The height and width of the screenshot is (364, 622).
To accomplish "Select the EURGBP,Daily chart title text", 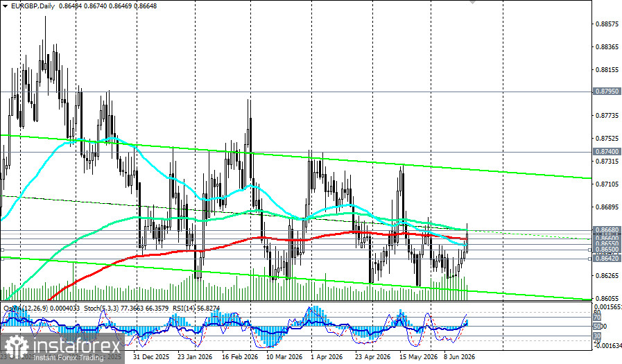I will pyautogui.click(x=33, y=6).
